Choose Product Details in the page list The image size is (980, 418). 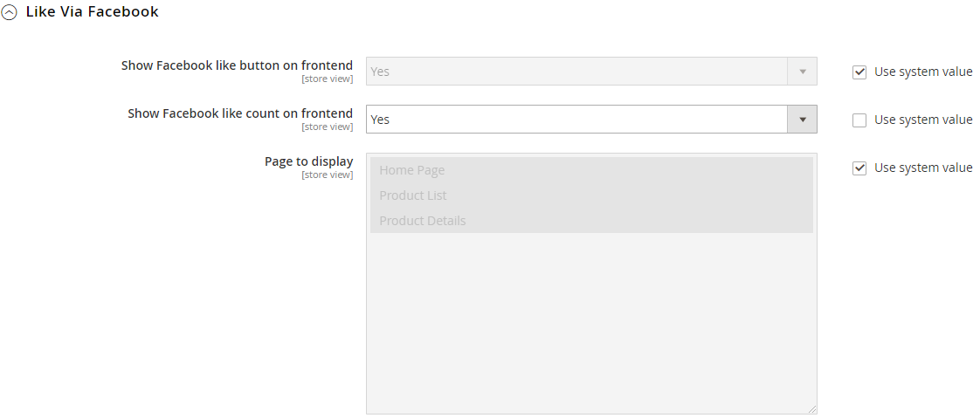(x=423, y=221)
